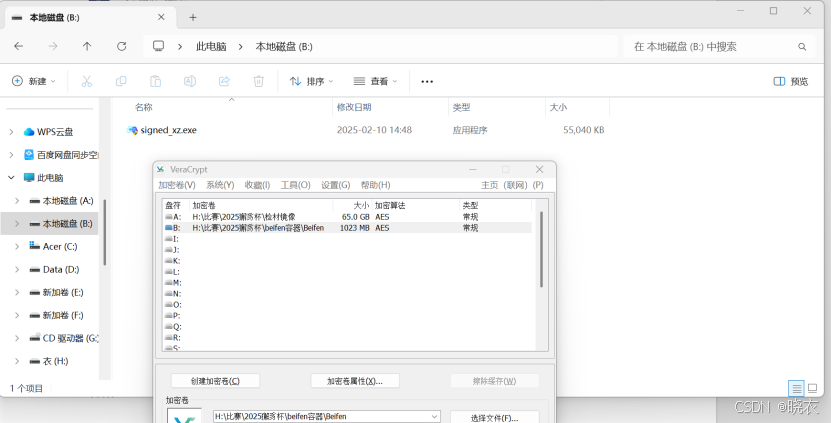The width and height of the screenshot is (831, 423).
Task: Select 新加卷 (F:) drive
Action: [63, 315]
